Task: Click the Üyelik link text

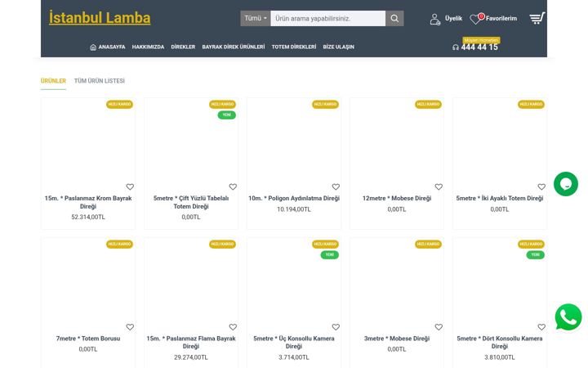Action: tap(453, 18)
